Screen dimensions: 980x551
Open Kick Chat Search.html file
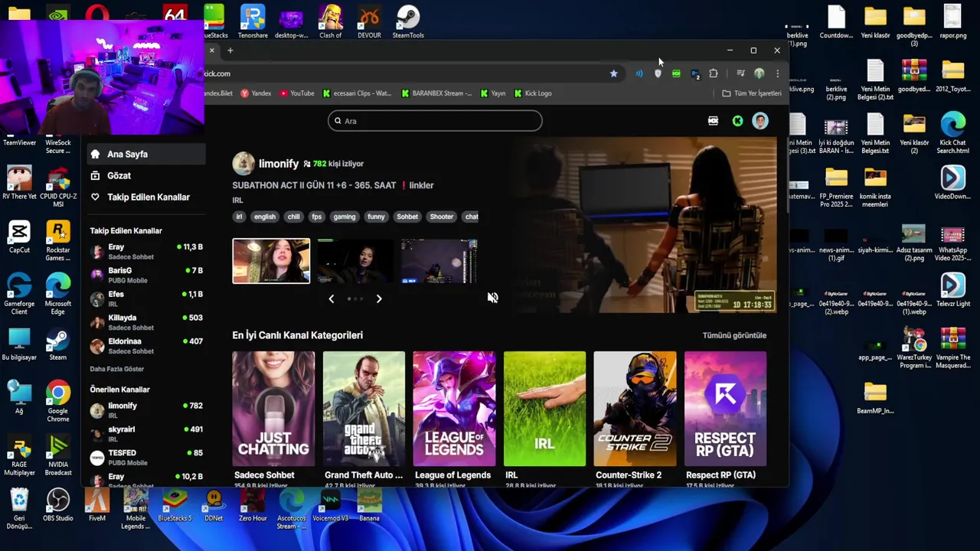click(953, 133)
